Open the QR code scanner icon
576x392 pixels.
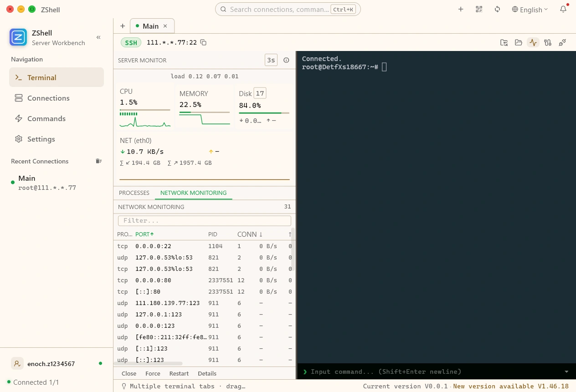(479, 9)
